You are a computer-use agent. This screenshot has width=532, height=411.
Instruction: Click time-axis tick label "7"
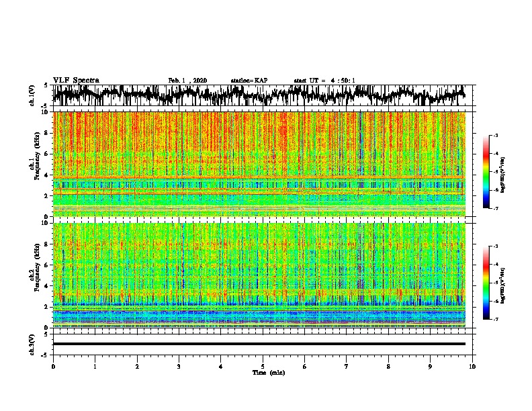click(x=347, y=367)
